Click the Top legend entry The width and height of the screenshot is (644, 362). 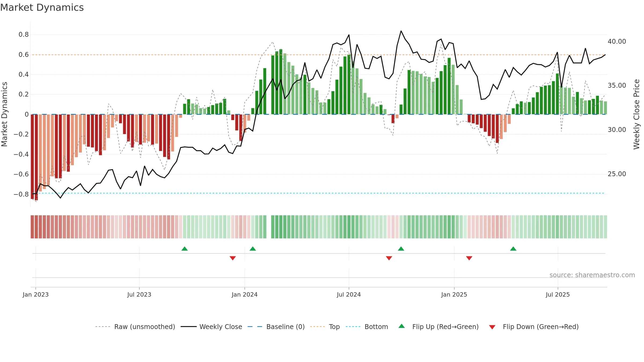[325, 327]
